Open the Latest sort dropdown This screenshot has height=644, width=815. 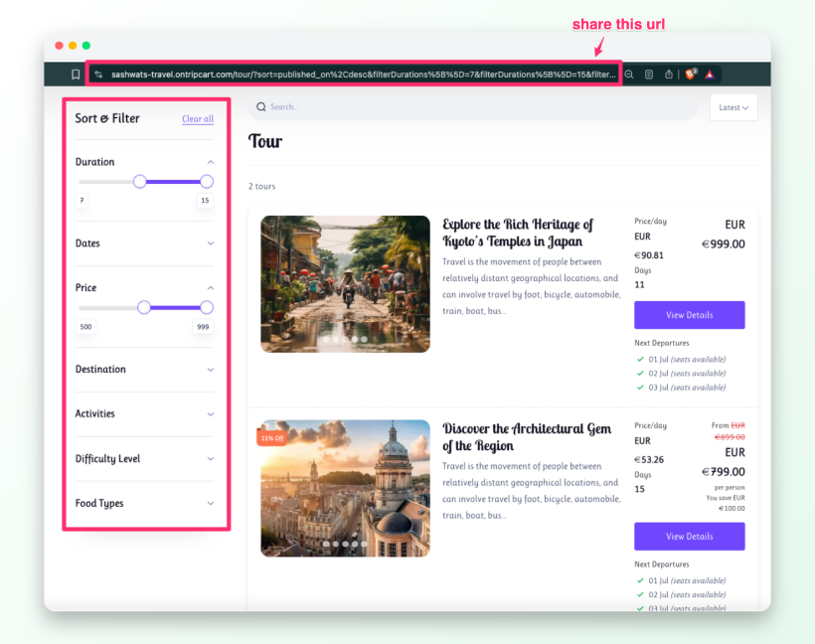(x=733, y=107)
